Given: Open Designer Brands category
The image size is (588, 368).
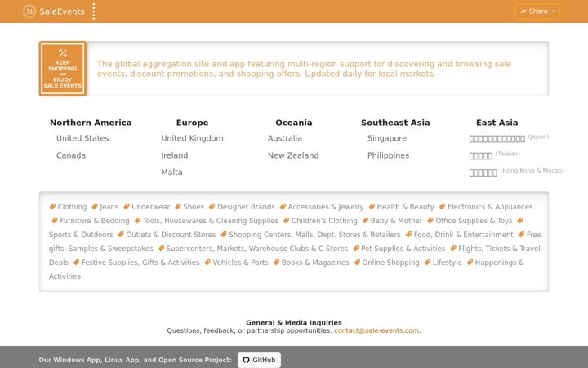Looking at the screenshot, I should pos(246,207).
